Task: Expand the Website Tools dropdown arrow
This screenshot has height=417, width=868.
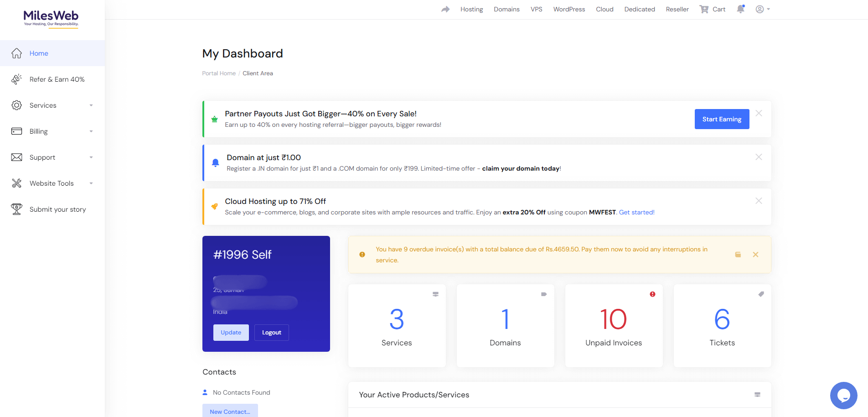Action: [91, 183]
